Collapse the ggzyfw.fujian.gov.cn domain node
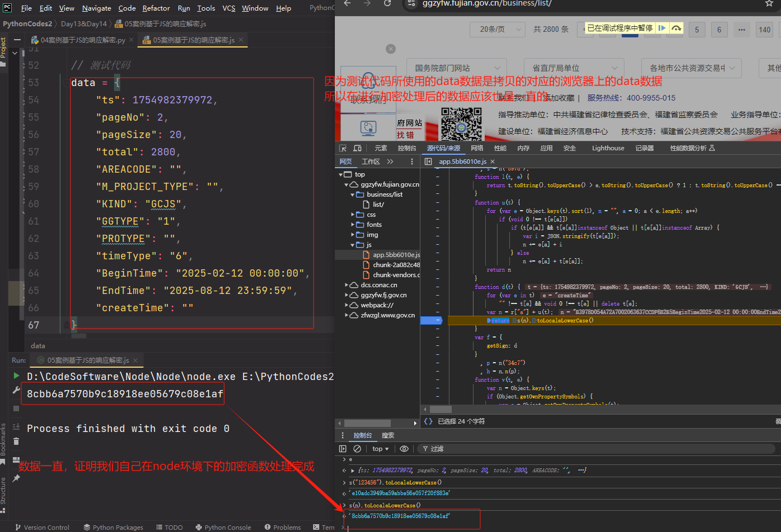 click(x=347, y=184)
